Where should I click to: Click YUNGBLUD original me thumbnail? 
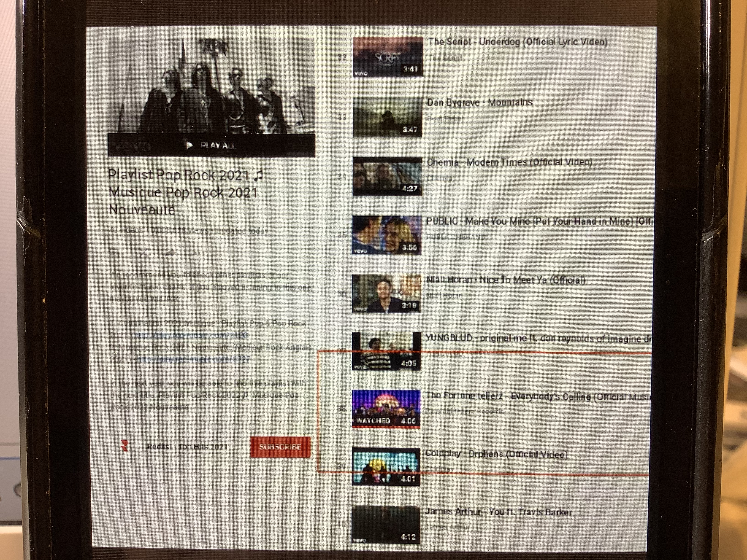(386, 351)
